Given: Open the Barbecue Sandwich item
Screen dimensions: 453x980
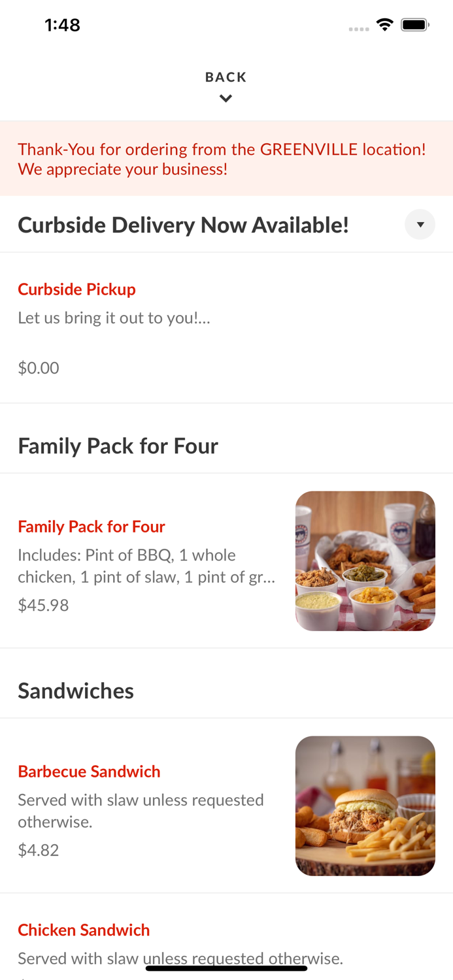Looking at the screenshot, I should (x=89, y=771).
